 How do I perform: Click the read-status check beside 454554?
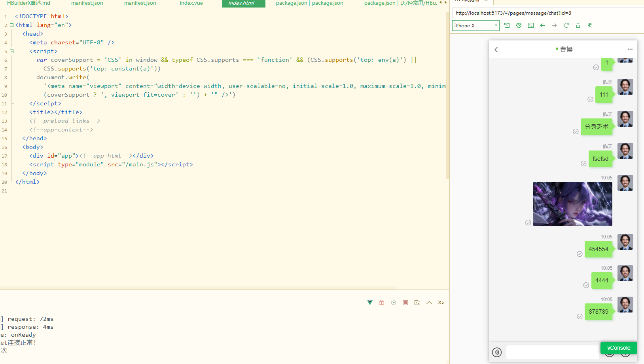pos(580,254)
